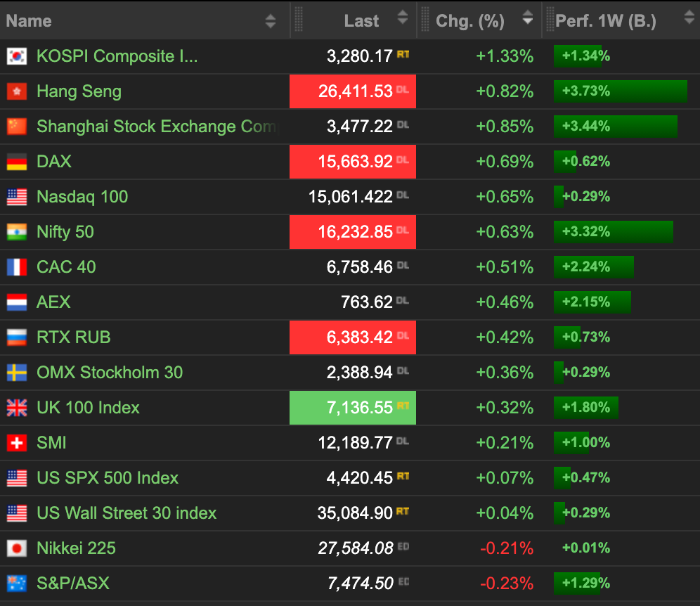
Task: Click the ED badge beside Nikkei 225 price
Action: click(x=403, y=547)
